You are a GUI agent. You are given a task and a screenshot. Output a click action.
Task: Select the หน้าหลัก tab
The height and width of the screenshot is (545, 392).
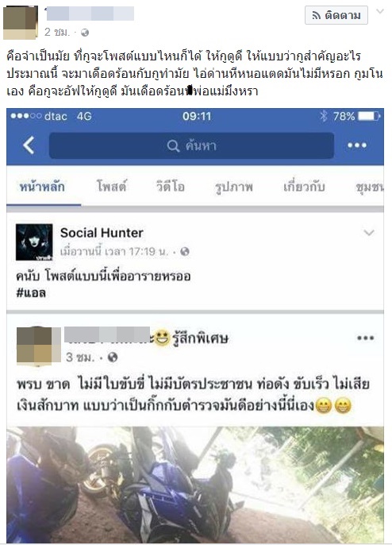pos(42,187)
